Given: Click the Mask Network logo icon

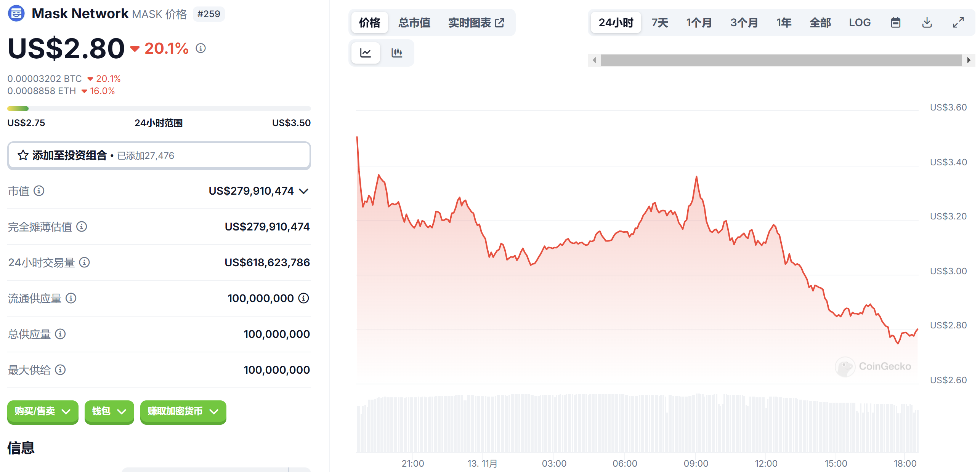Looking at the screenshot, I should (16, 14).
